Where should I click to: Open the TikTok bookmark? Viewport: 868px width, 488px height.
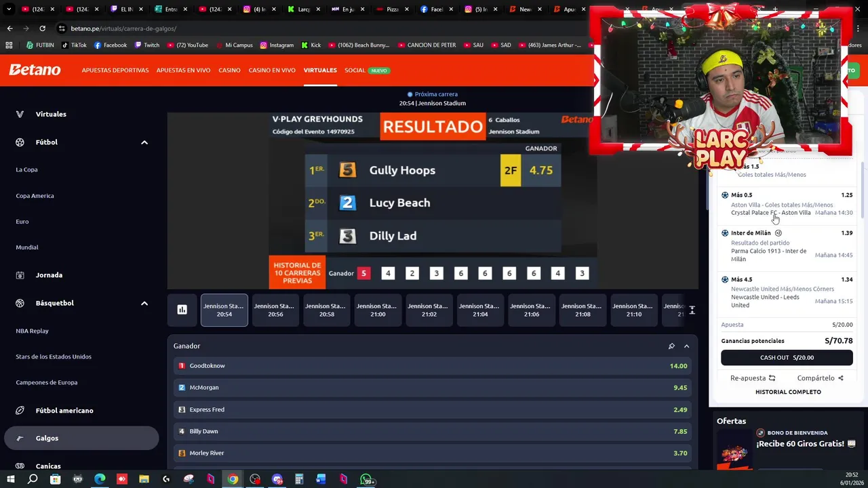click(x=74, y=45)
